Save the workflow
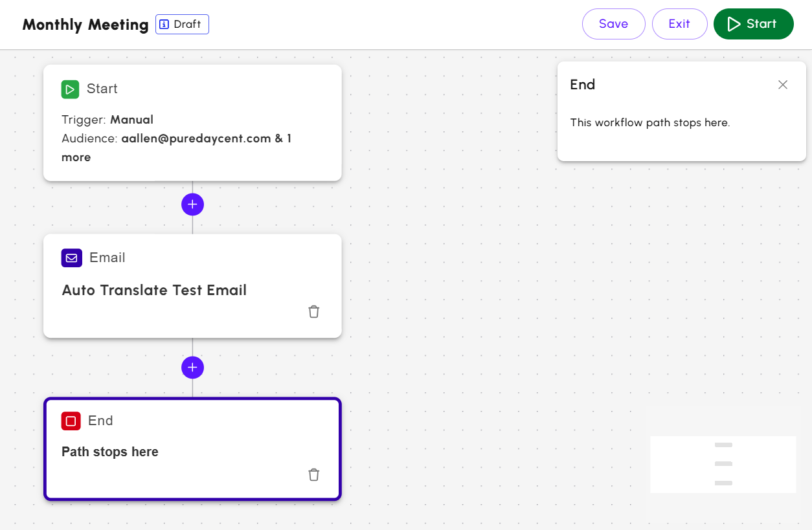Viewport: 812px width, 530px height. (613, 24)
